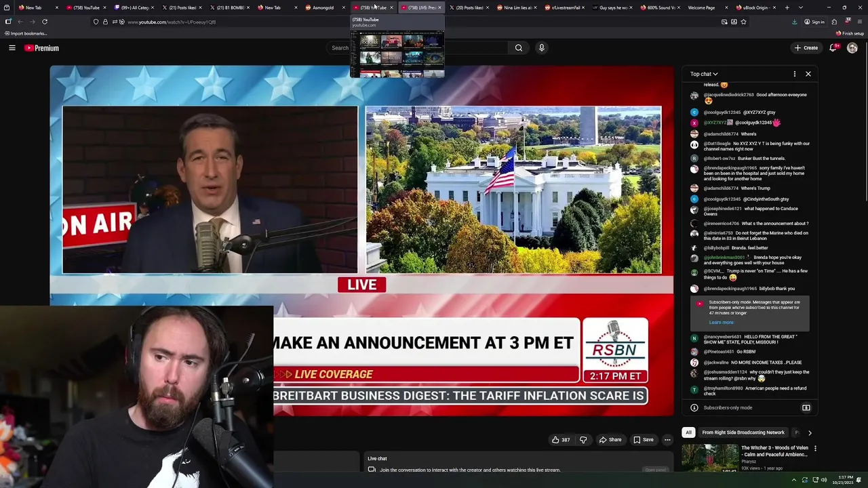Viewport: 868px width, 488px height.
Task: Click Import bookmarks in bookmarks bar
Action: coord(25,33)
